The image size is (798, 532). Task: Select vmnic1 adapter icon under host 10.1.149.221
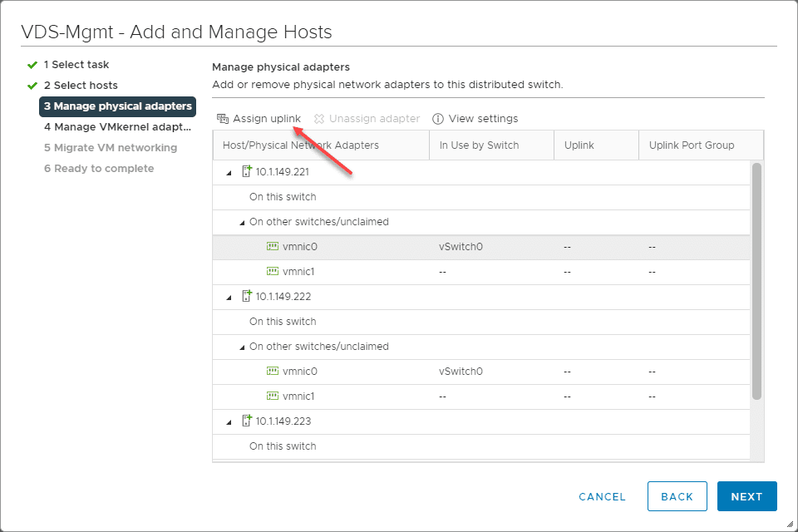click(272, 272)
